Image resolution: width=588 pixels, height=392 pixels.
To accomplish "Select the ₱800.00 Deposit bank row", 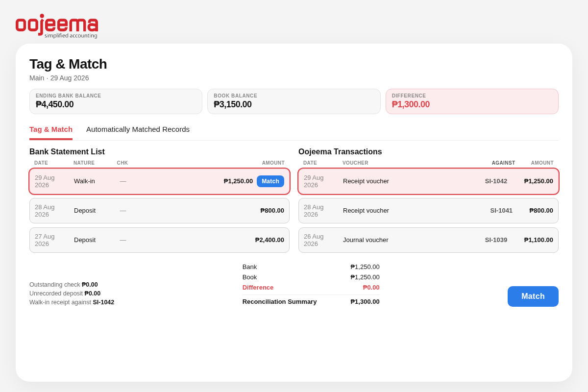I will coord(159,211).
